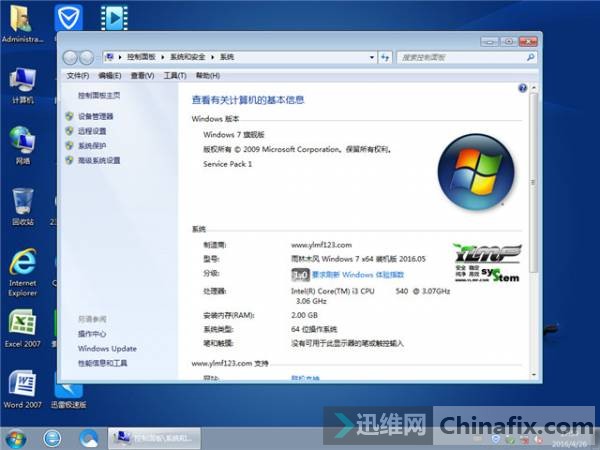The height and width of the screenshot is (450, 600).
Task: Click the shield icon next to 设备管理器
Action: 69,116
